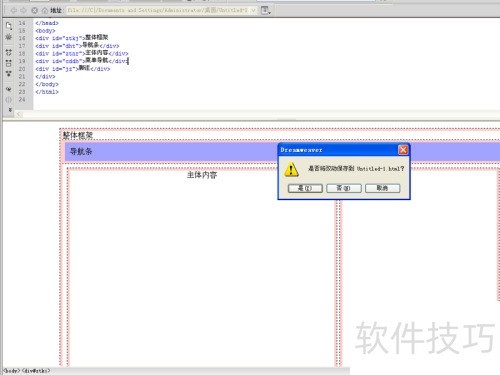Open the view options icon right of address bar
This screenshot has height=375, width=500.
click(265, 11)
